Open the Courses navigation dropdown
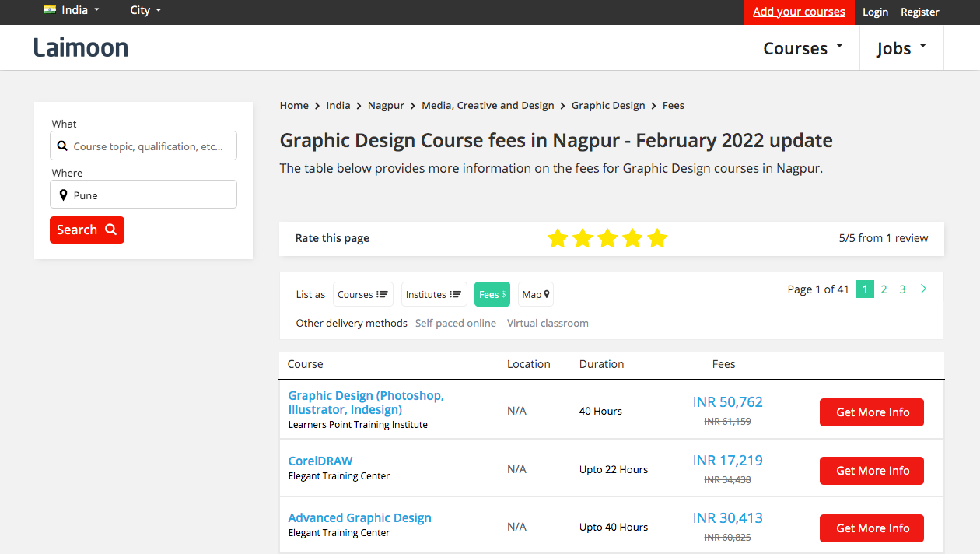Screen dimensions: 980x554 click(803, 47)
